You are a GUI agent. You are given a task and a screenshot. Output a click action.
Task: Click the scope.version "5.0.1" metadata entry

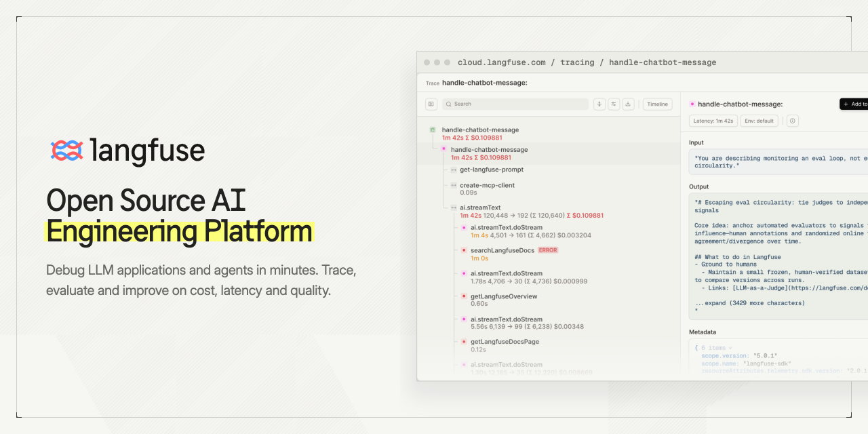point(739,356)
